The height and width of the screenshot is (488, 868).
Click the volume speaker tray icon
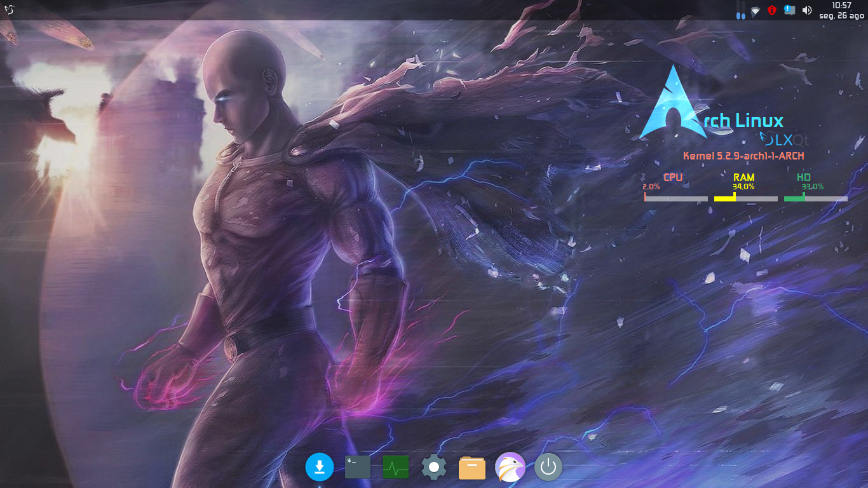tap(807, 10)
